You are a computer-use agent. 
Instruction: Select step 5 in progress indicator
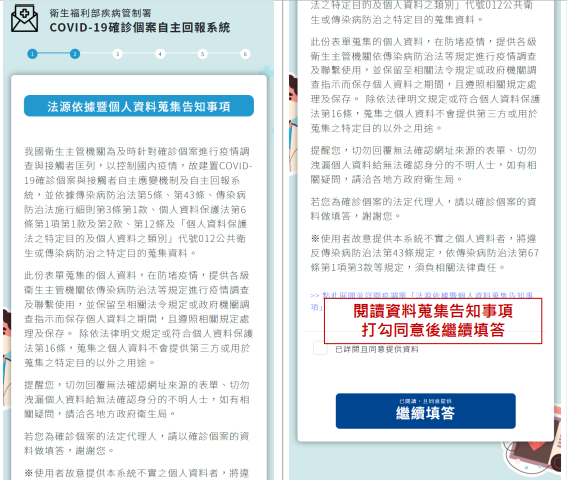(202, 54)
